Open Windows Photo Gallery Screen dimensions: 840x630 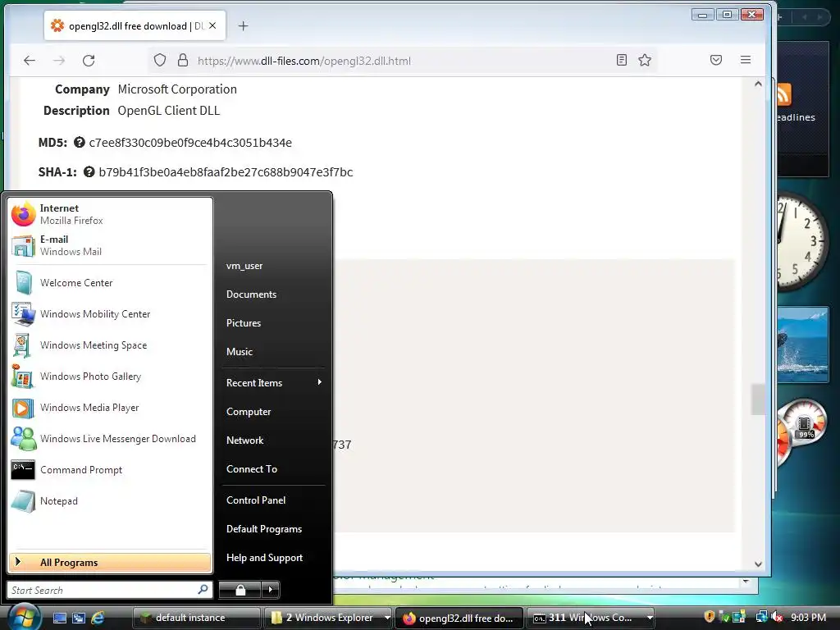pyautogui.click(x=109, y=376)
